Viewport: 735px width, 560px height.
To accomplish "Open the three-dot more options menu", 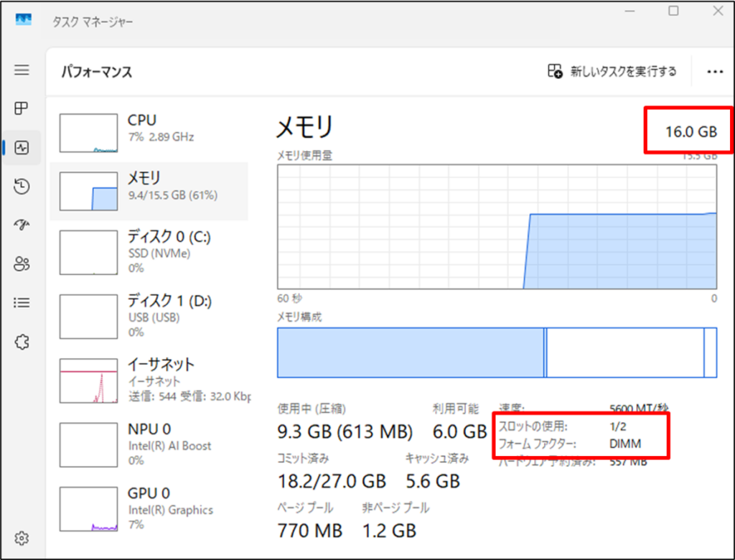I will (x=714, y=72).
